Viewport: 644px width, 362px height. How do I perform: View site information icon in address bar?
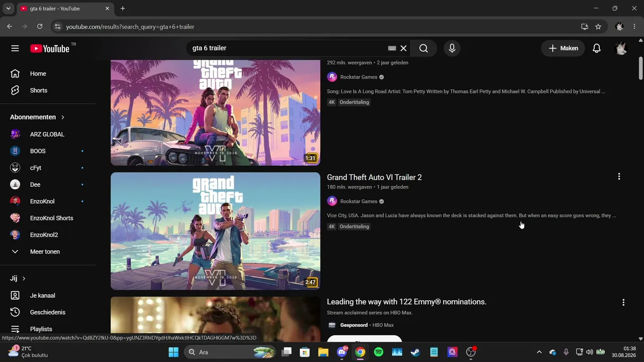pyautogui.click(x=57, y=27)
